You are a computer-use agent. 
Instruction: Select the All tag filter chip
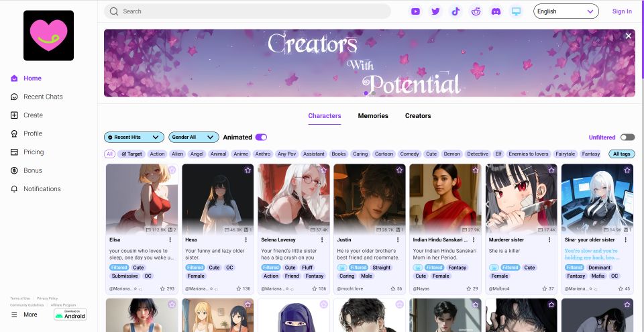(109, 154)
